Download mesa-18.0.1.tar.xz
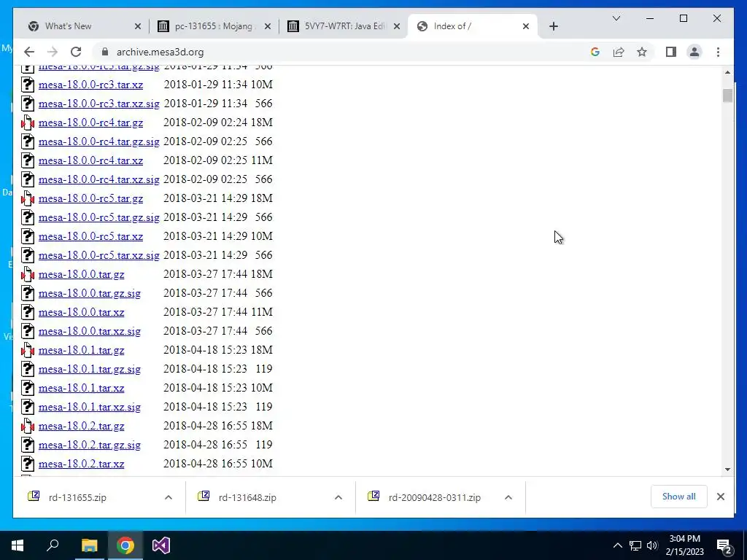 pyautogui.click(x=81, y=388)
